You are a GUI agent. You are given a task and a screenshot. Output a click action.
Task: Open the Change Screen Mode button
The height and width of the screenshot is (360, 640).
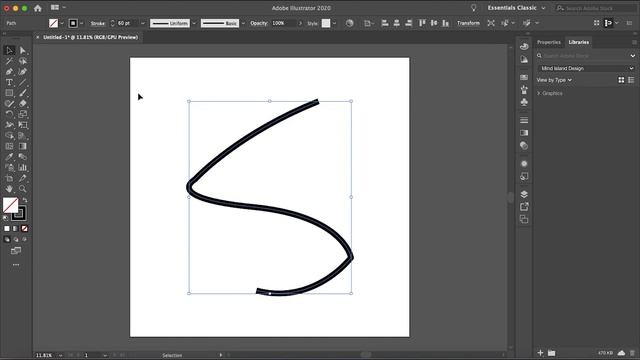[x=16, y=251]
